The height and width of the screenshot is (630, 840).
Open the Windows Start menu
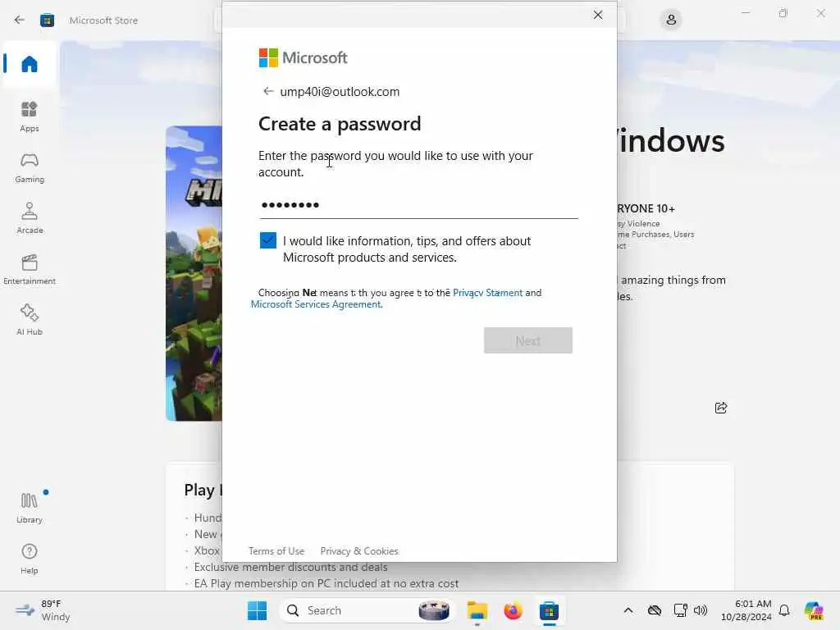257,610
